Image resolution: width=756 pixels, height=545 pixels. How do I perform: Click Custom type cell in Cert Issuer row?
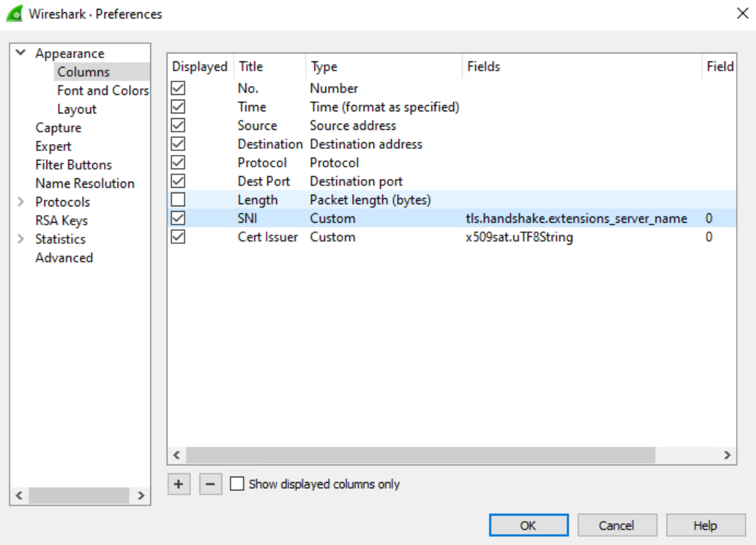pos(333,237)
